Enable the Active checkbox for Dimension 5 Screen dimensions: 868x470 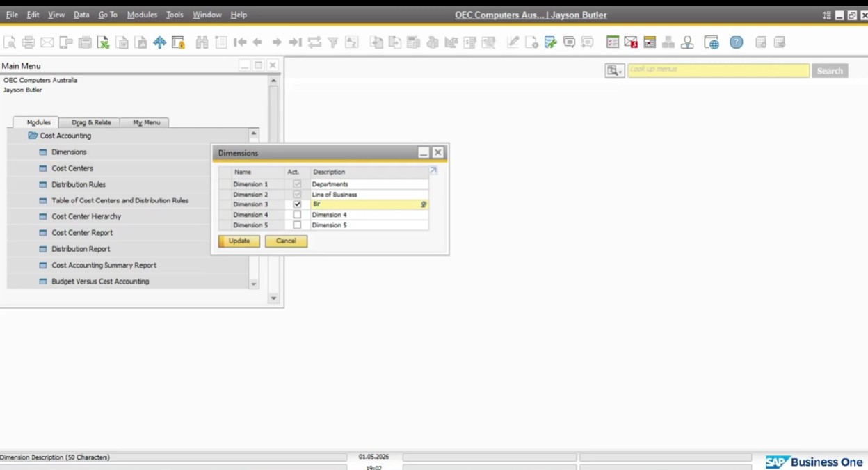[x=297, y=225]
